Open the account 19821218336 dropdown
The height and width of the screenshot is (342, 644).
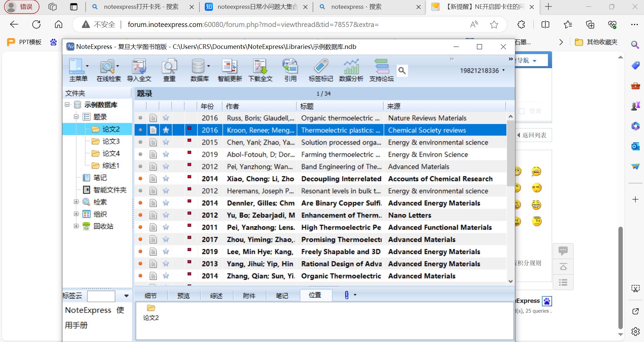pyautogui.click(x=504, y=70)
